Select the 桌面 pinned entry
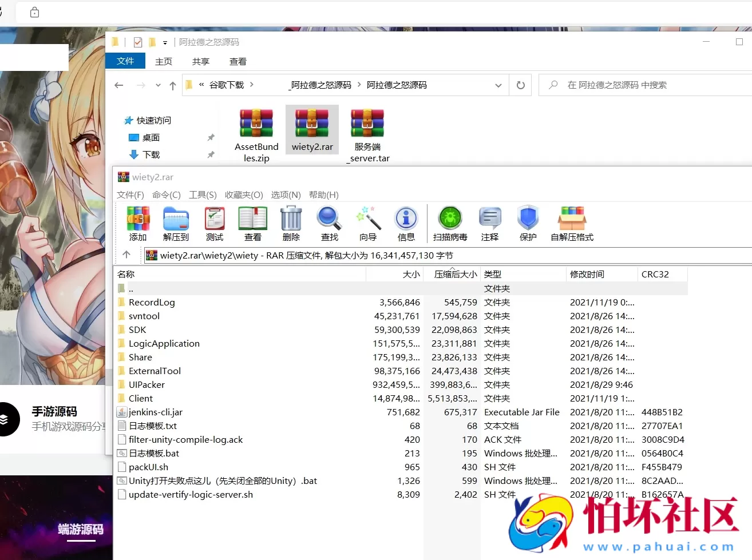This screenshot has width=752, height=560. point(152,137)
